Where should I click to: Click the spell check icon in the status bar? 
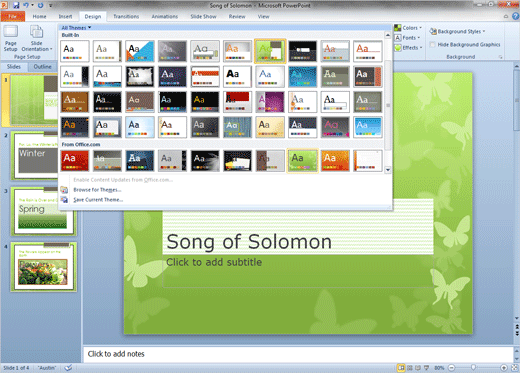coord(68,368)
